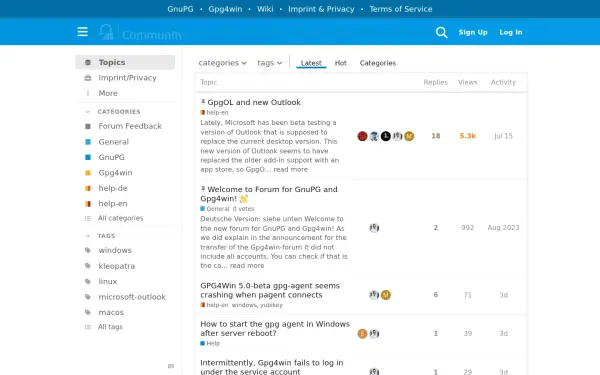Click keyboard shortcuts icon at sidebar bottom
The height and width of the screenshot is (375, 600).
[x=171, y=366]
